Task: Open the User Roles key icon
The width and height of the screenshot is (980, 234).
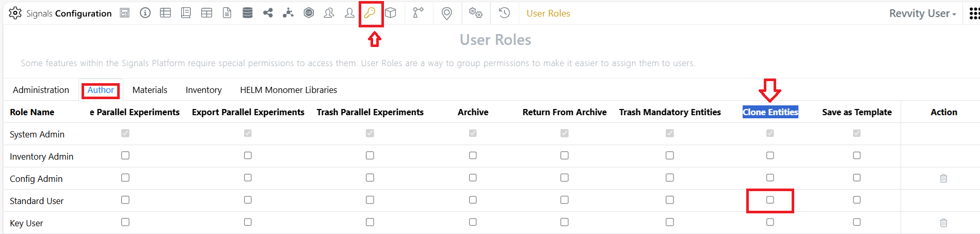Action: (370, 13)
